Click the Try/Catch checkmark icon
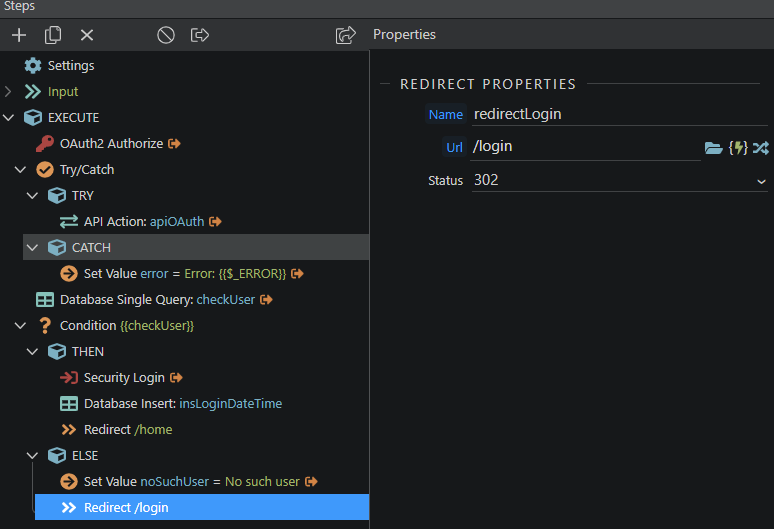 (x=45, y=170)
